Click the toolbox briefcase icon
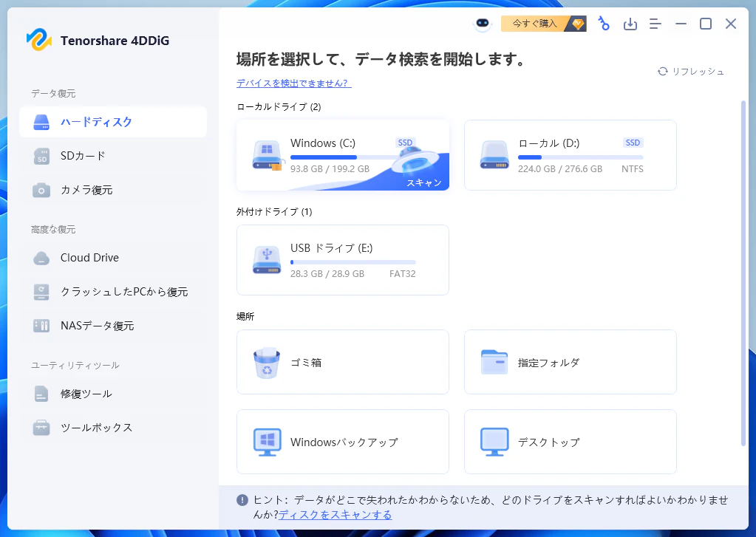This screenshot has height=537, width=756. 41,428
